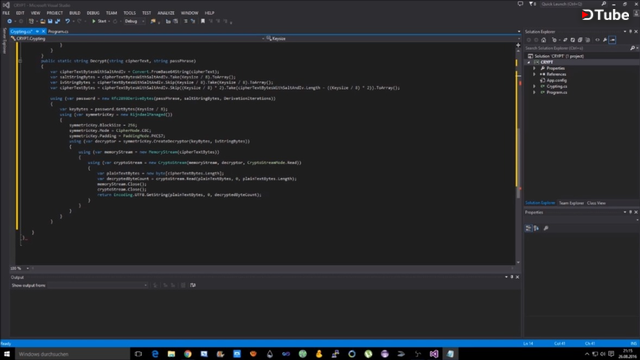
Task: Click the Comment selected lines icon
Action: (185, 21)
